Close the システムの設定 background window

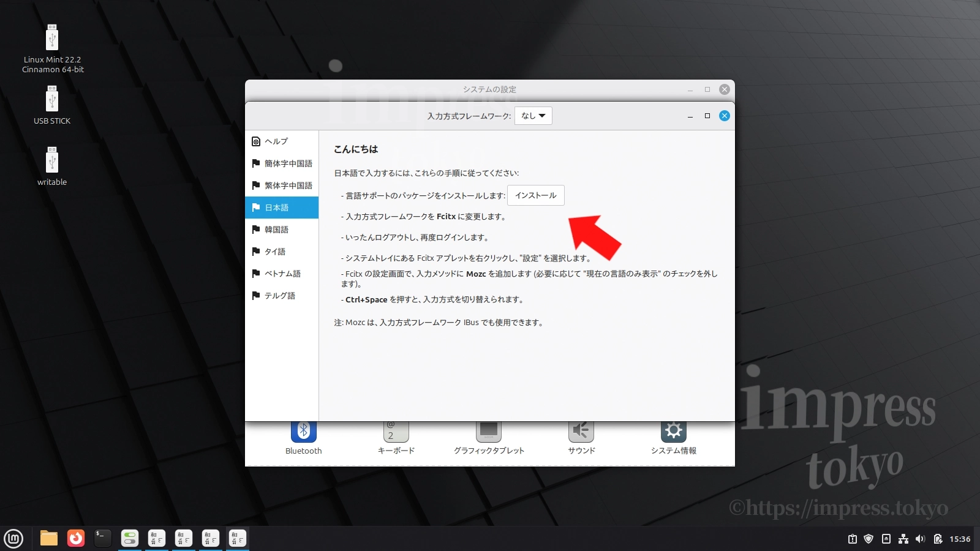click(x=725, y=89)
